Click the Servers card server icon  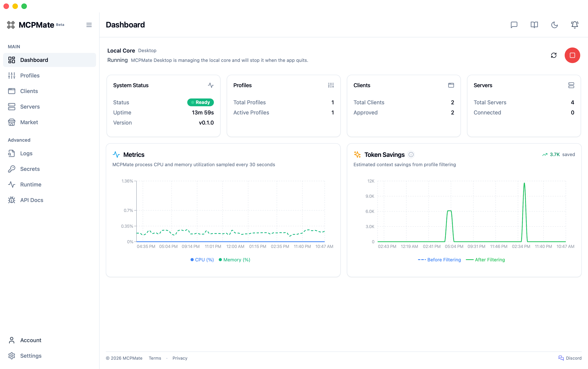pyautogui.click(x=571, y=85)
